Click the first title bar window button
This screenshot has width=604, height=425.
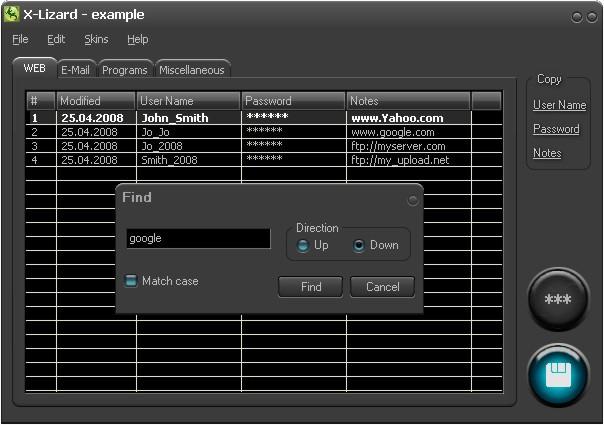point(577,17)
